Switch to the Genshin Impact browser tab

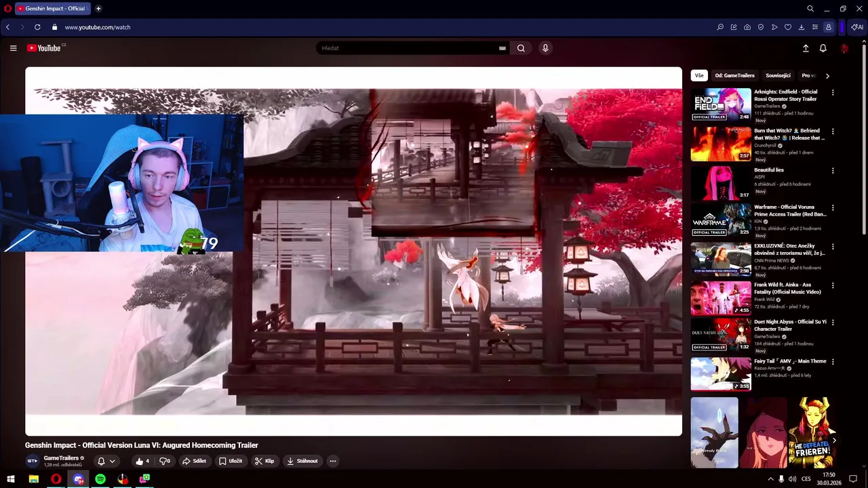click(52, 9)
